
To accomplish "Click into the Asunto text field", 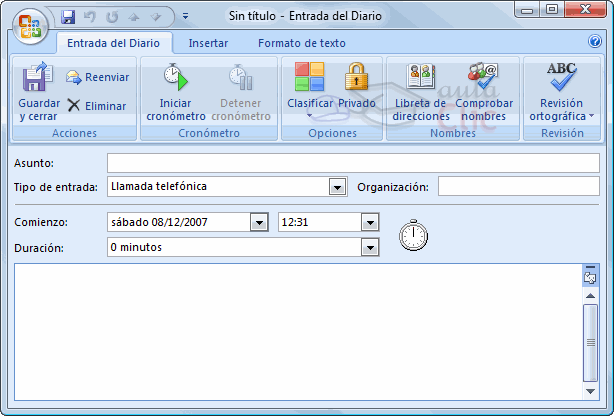I will [352, 163].
